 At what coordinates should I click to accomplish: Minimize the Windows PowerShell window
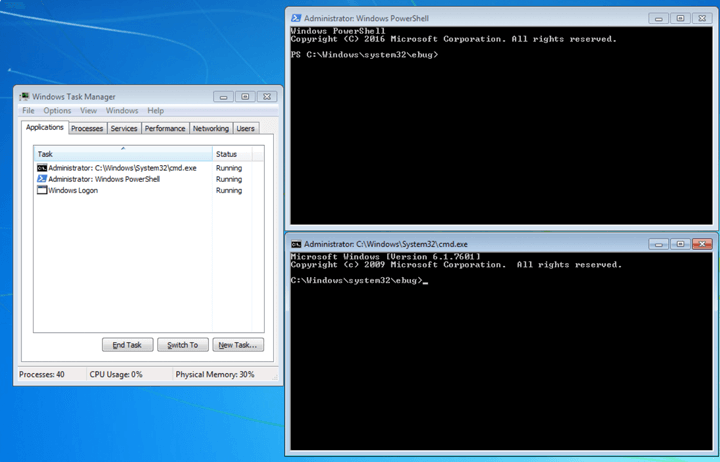(x=658, y=18)
